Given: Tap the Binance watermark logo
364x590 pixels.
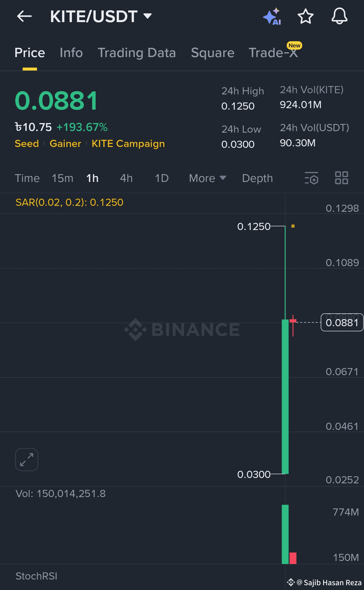Looking at the screenshot, I should (x=182, y=330).
